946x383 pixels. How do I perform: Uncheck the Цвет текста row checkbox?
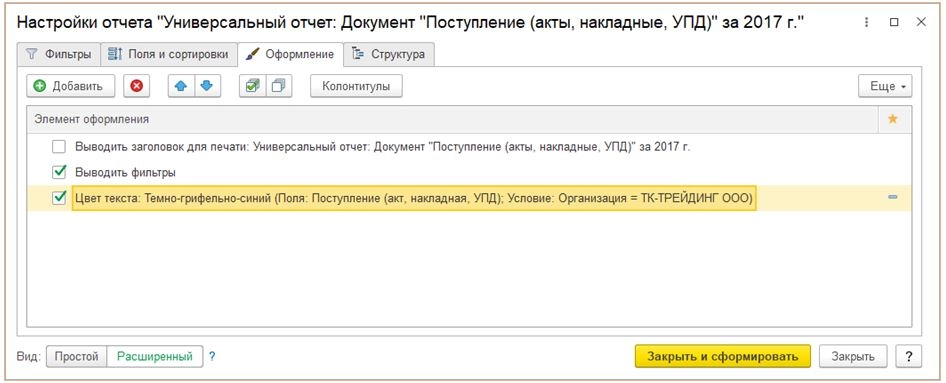click(59, 197)
